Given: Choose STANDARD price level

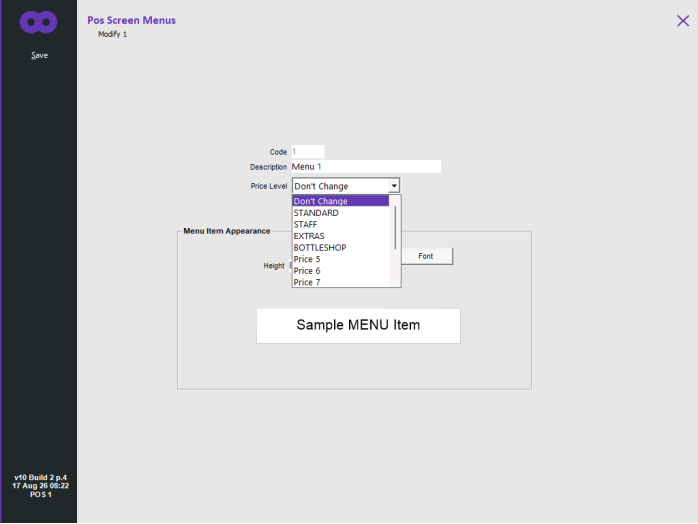Looking at the screenshot, I should click(x=341, y=213).
